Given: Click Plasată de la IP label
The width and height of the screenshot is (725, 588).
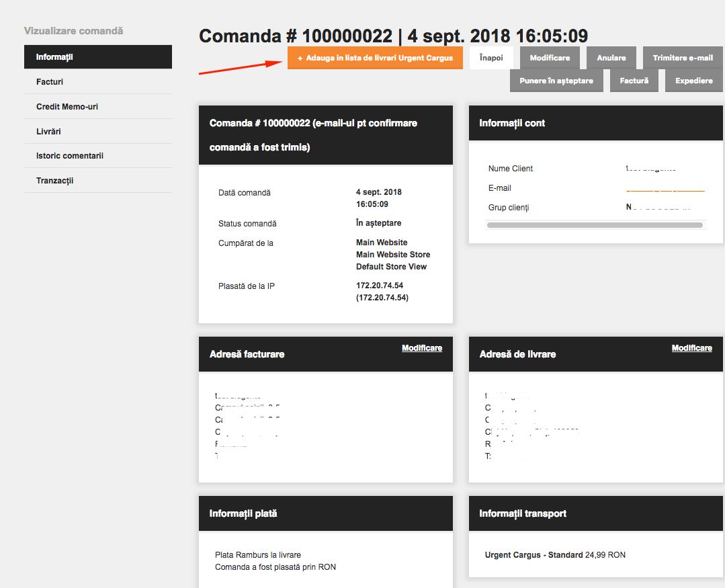Looking at the screenshot, I should (247, 286).
